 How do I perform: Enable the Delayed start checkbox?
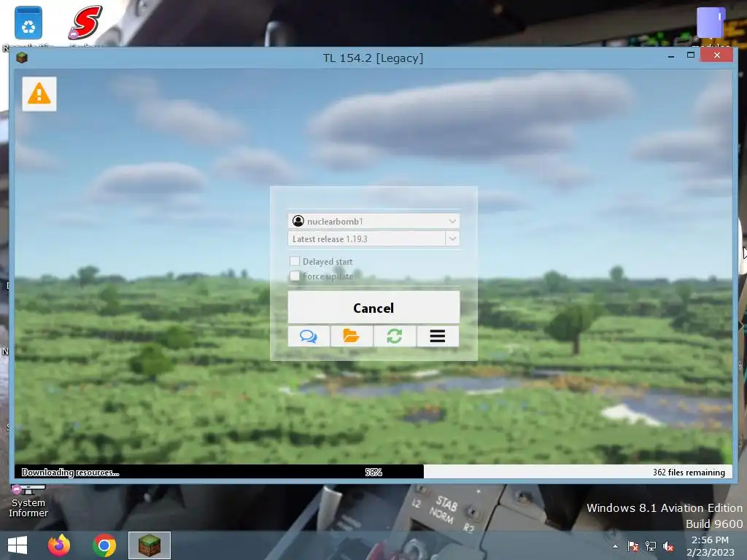coord(295,261)
